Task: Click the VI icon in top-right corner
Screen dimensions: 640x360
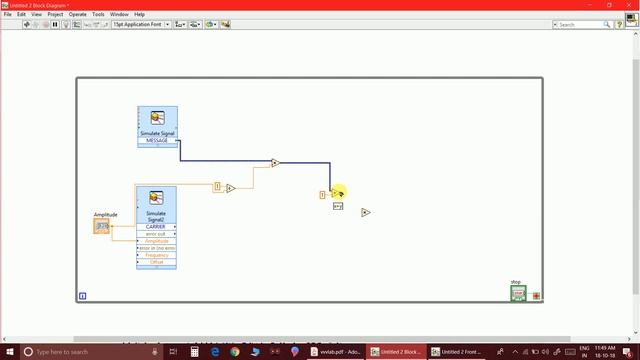Action: pyautogui.click(x=631, y=20)
